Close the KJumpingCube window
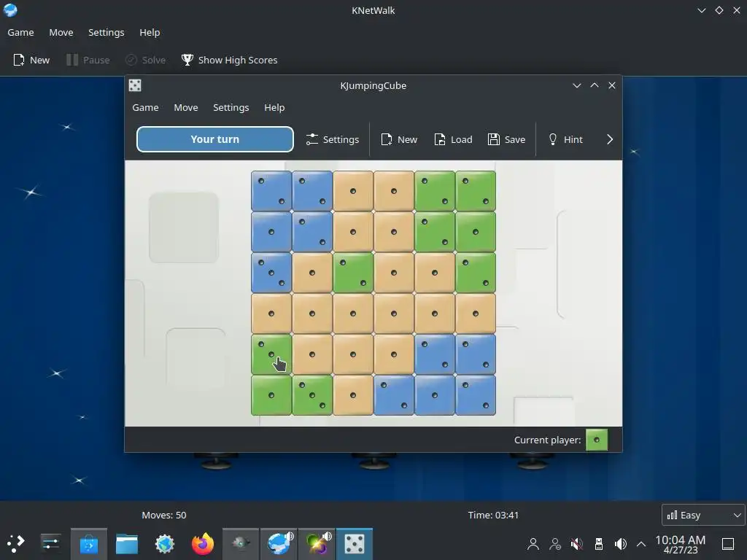 pos(612,85)
